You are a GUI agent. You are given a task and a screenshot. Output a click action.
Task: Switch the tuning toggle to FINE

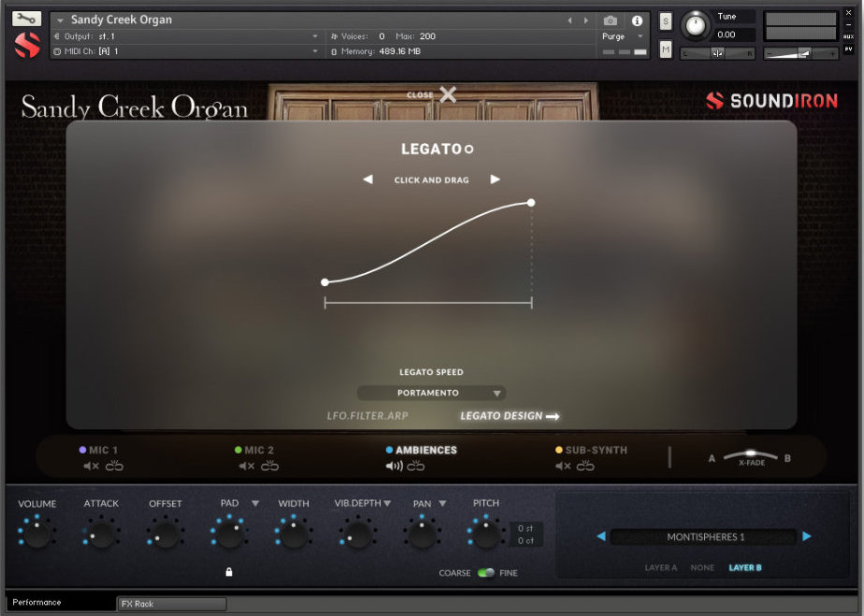tap(488, 572)
